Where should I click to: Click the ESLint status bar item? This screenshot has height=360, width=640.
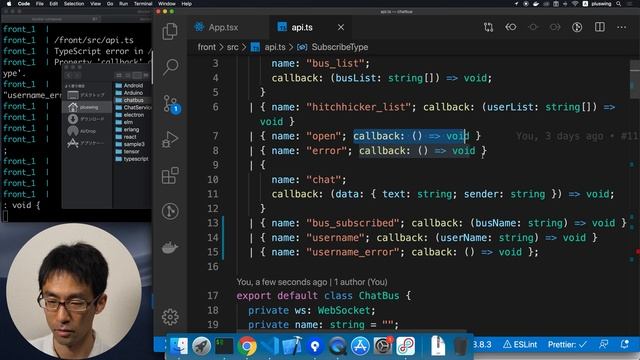(520, 344)
